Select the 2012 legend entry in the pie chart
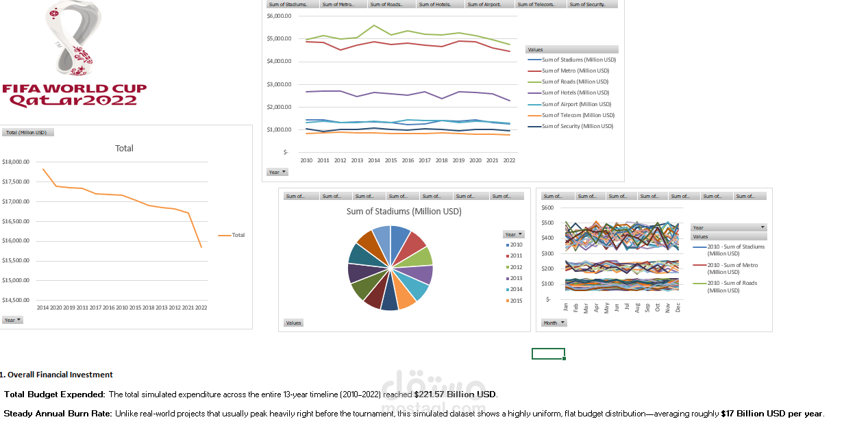868x426 pixels. point(514,267)
